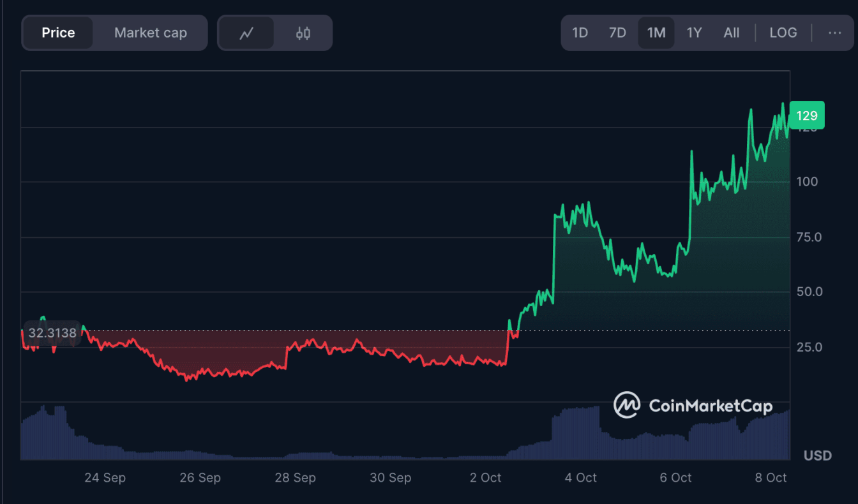Click the 8 Oct date marker
The height and width of the screenshot is (504, 858).
(771, 478)
